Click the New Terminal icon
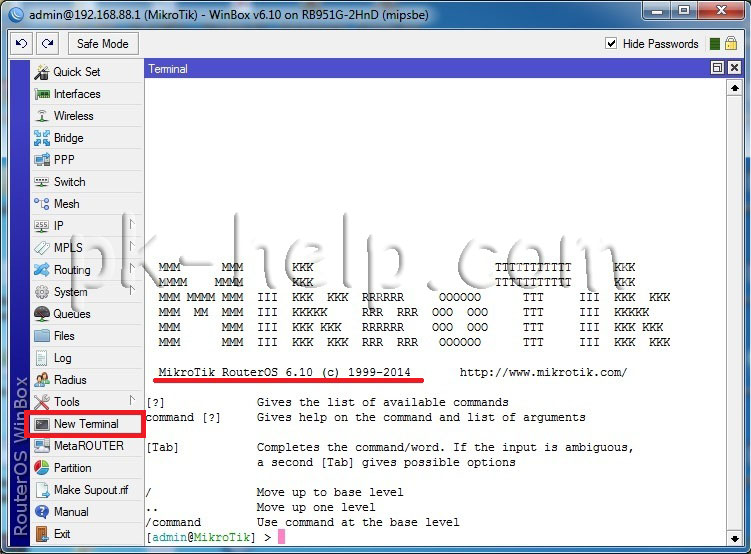The image size is (751, 554). pos(42,424)
